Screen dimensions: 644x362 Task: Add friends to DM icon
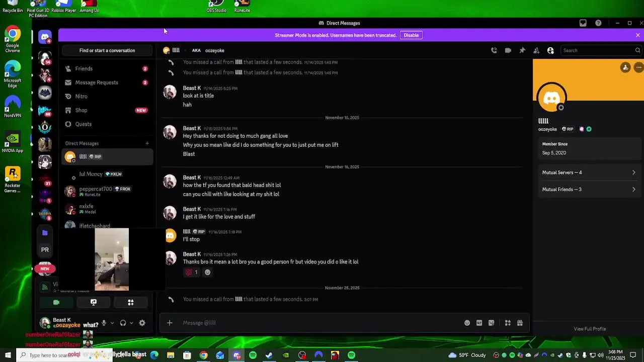coord(536,50)
